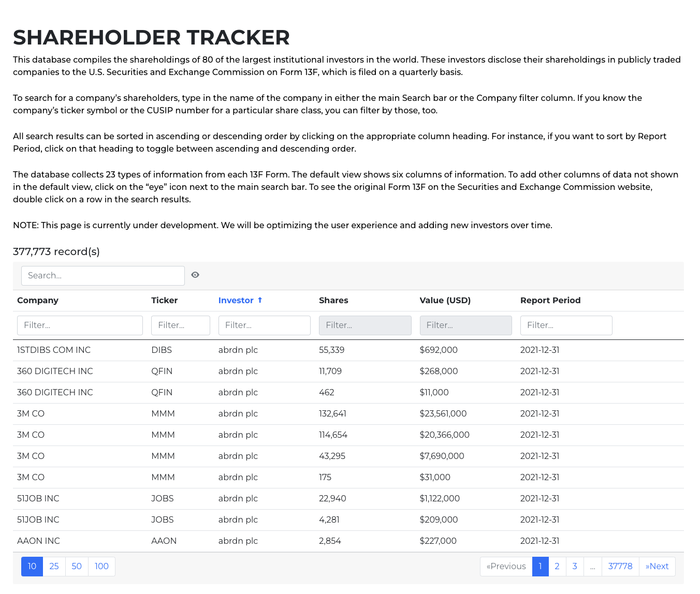Image resolution: width=700 pixels, height=594 pixels.
Task: Click the $31,000 value cell
Action: coord(435,477)
